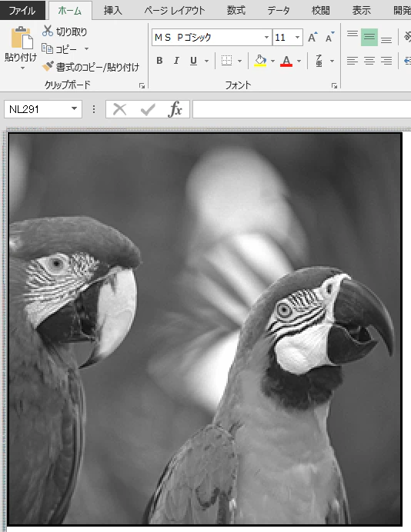Decrease font size with small A icon
The image size is (411, 532).
coord(329,38)
